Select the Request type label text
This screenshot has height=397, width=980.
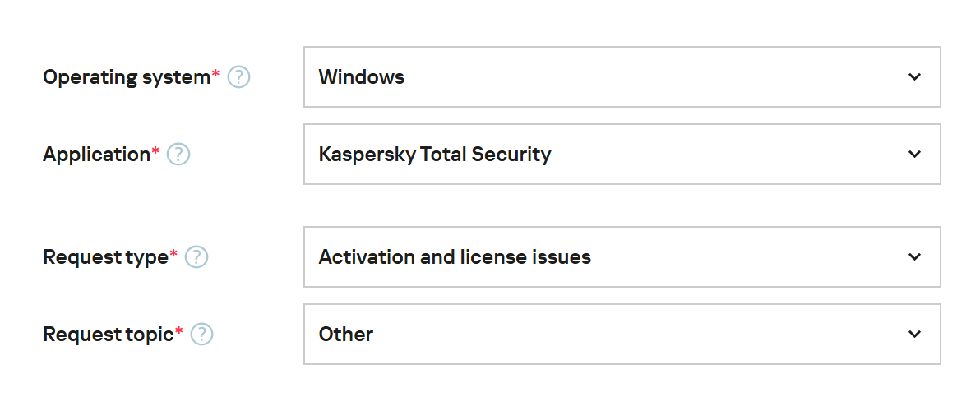point(105,257)
